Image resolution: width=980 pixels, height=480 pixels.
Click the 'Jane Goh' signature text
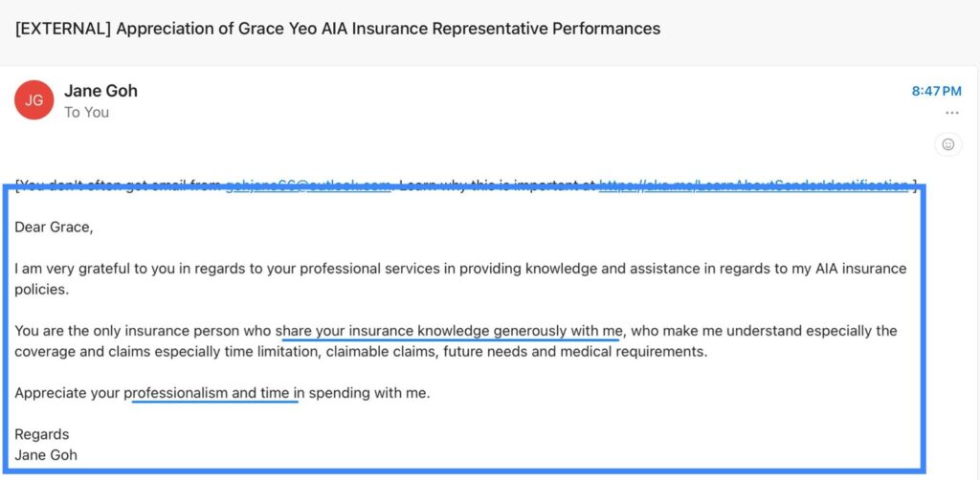click(46, 455)
